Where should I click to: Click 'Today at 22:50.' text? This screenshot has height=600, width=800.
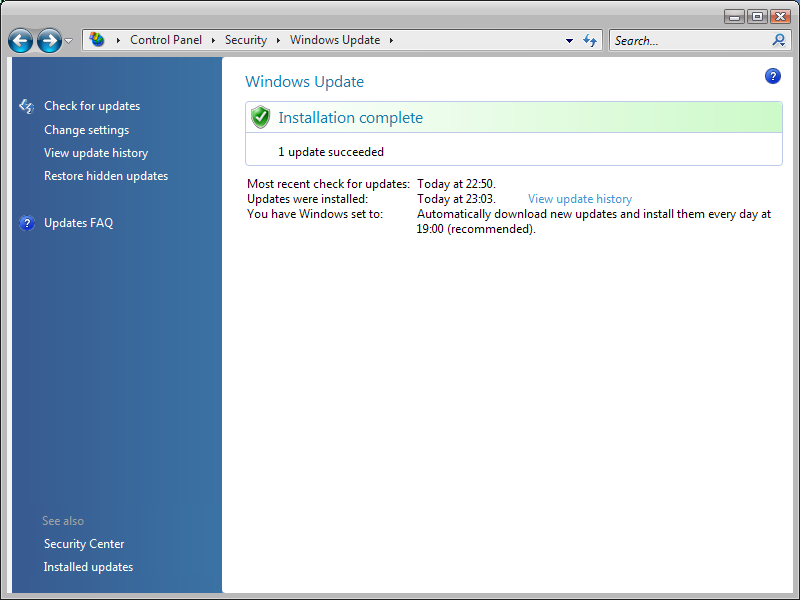pyautogui.click(x=456, y=184)
